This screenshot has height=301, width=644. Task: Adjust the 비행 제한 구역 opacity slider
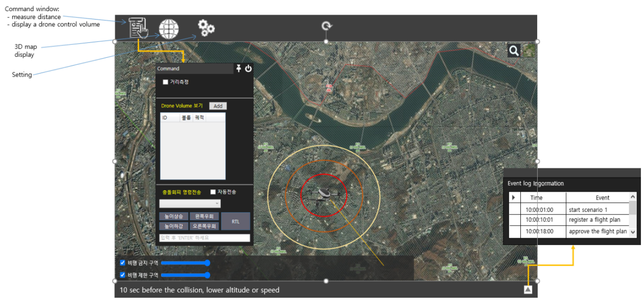click(x=207, y=275)
